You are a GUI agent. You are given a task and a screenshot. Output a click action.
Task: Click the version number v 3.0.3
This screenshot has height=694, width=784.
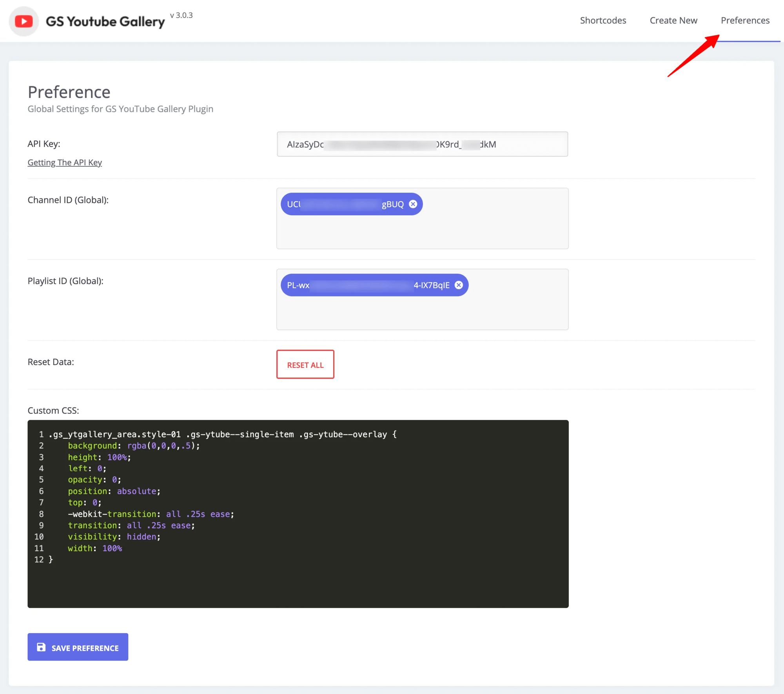tap(181, 15)
